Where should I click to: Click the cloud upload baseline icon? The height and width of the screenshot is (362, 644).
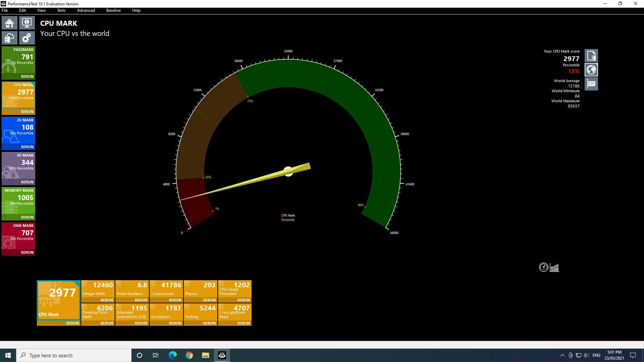coord(9,38)
